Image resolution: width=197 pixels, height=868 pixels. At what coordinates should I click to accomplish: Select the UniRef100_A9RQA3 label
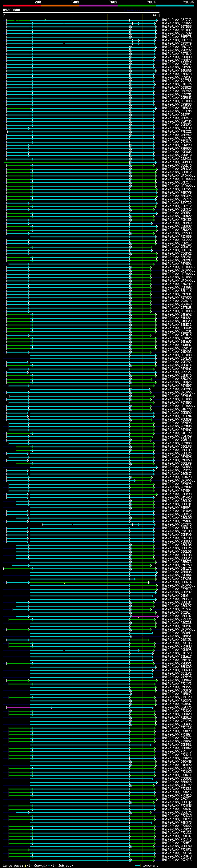tap(177, 57)
